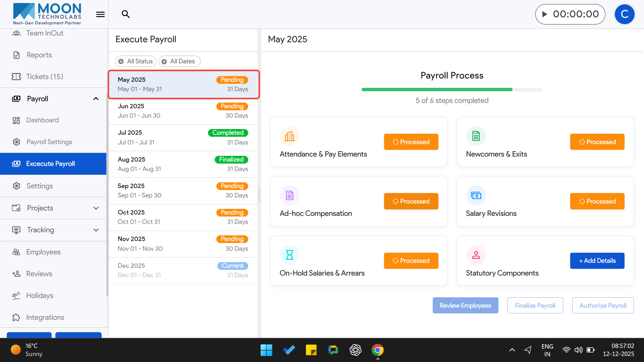The width and height of the screenshot is (644, 362).
Task: Start the timer play button
Action: [x=545, y=14]
